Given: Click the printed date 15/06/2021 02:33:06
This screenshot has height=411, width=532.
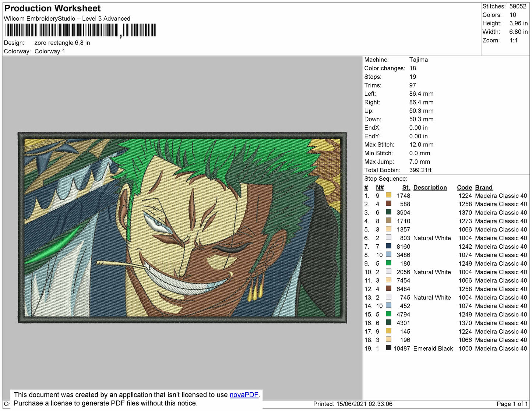Looking at the screenshot, I should pos(364,404).
